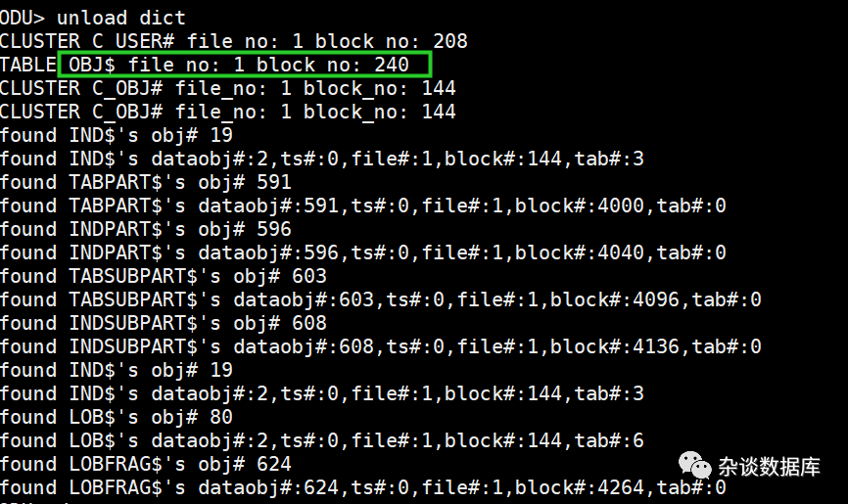This screenshot has width=848, height=504.
Task: Click the first 'found IND$'s obj# 19' line
Action: [x=117, y=135]
